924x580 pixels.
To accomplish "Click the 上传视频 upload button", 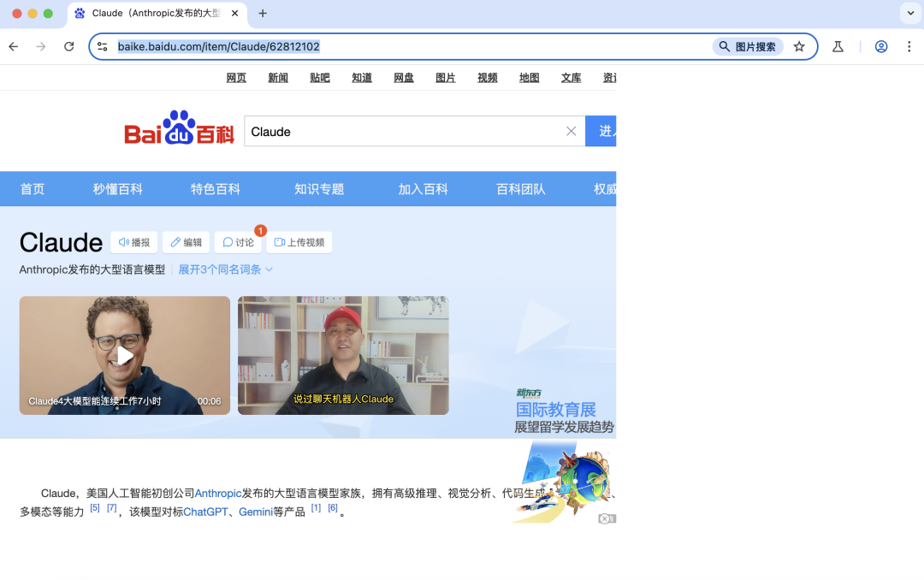I will pyautogui.click(x=299, y=242).
